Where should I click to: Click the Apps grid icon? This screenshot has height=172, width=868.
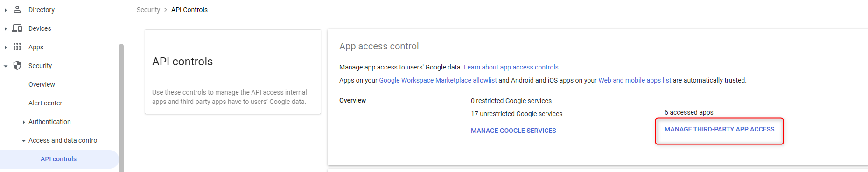pos(17,47)
